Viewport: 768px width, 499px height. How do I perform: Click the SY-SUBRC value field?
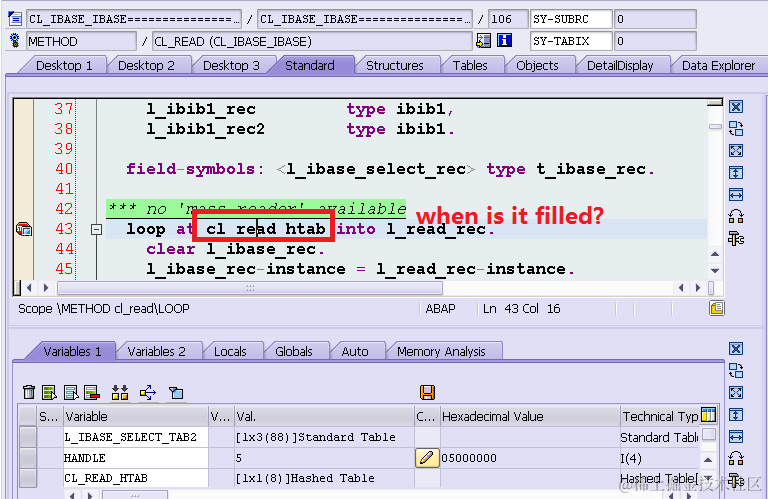655,19
